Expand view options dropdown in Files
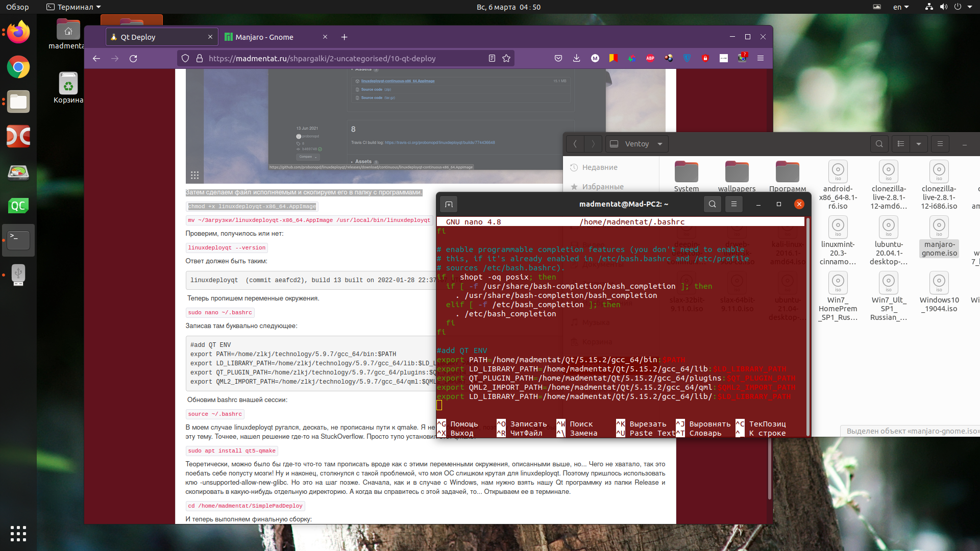This screenshot has width=980, height=551. point(919,144)
